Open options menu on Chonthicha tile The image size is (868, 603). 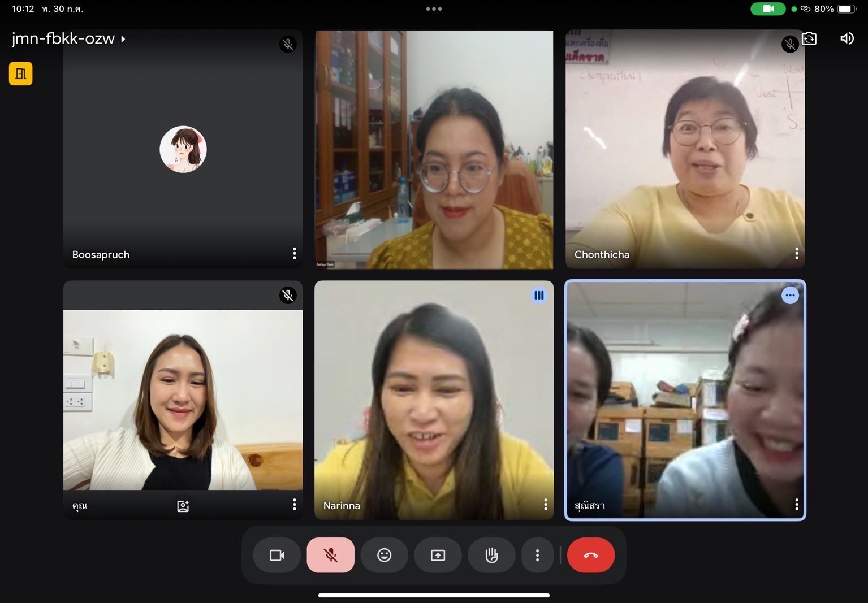[797, 253]
